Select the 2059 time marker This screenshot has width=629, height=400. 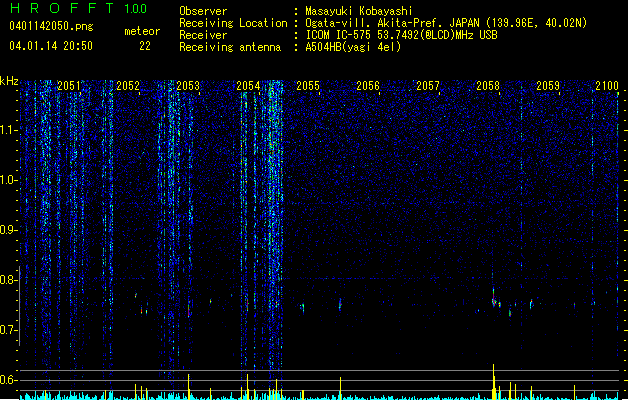point(548,86)
